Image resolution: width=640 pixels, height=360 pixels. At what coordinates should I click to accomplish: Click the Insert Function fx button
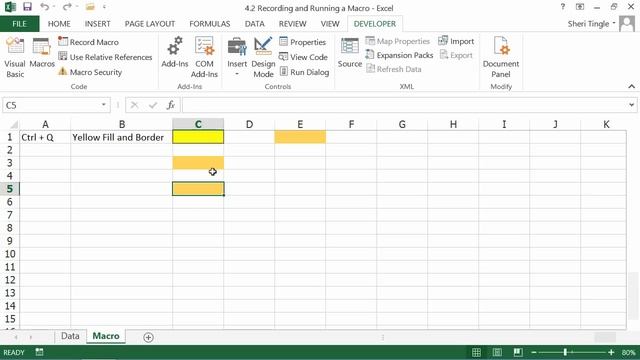171,105
